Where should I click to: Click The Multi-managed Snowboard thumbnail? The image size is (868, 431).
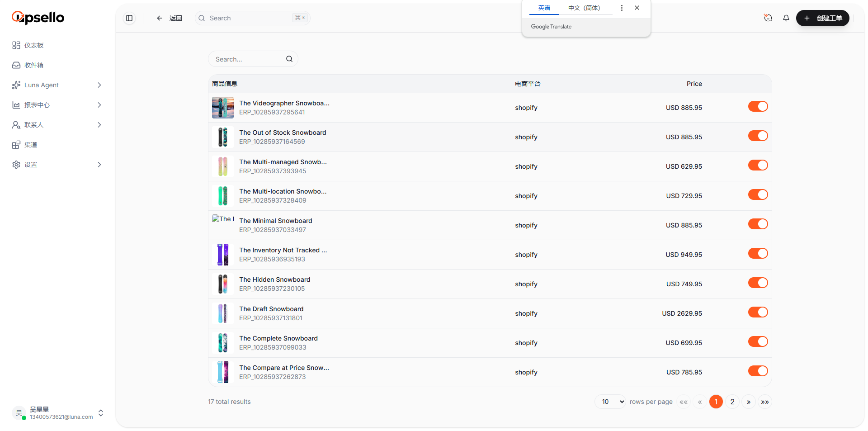pos(223,166)
